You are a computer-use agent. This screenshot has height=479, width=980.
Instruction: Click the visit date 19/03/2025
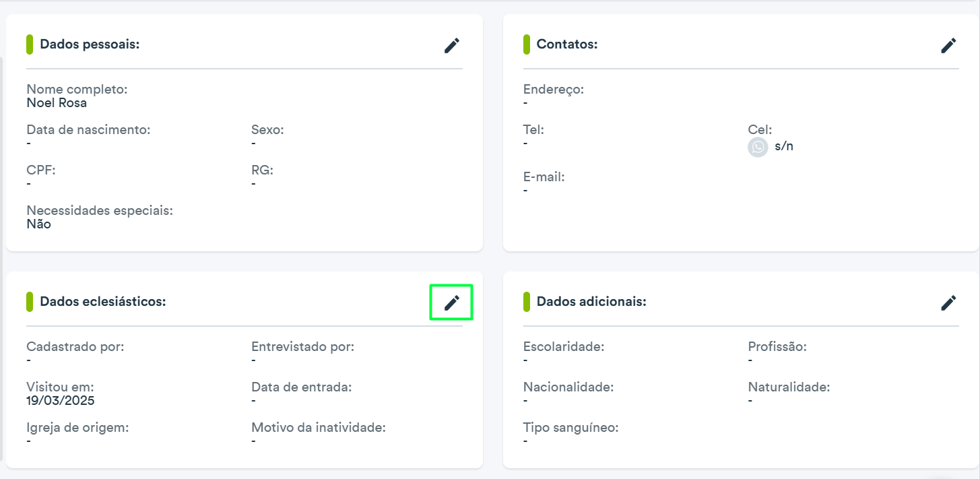pyautogui.click(x=61, y=401)
